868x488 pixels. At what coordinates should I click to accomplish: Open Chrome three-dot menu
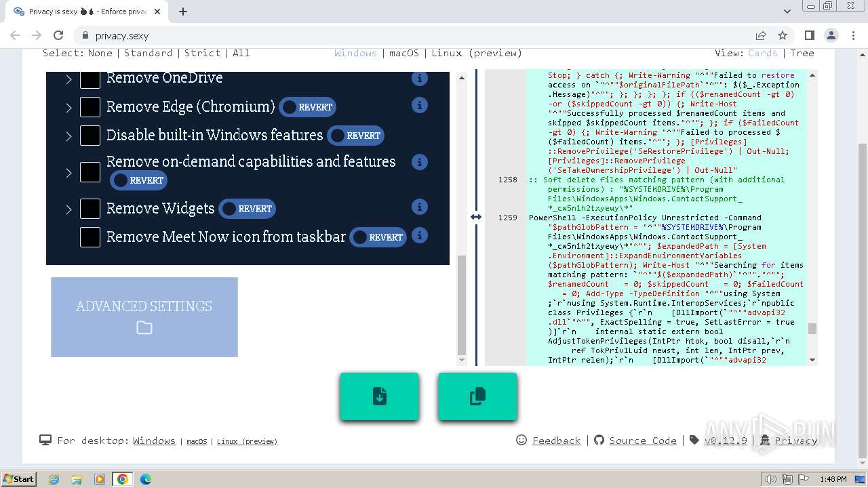pyautogui.click(x=853, y=35)
